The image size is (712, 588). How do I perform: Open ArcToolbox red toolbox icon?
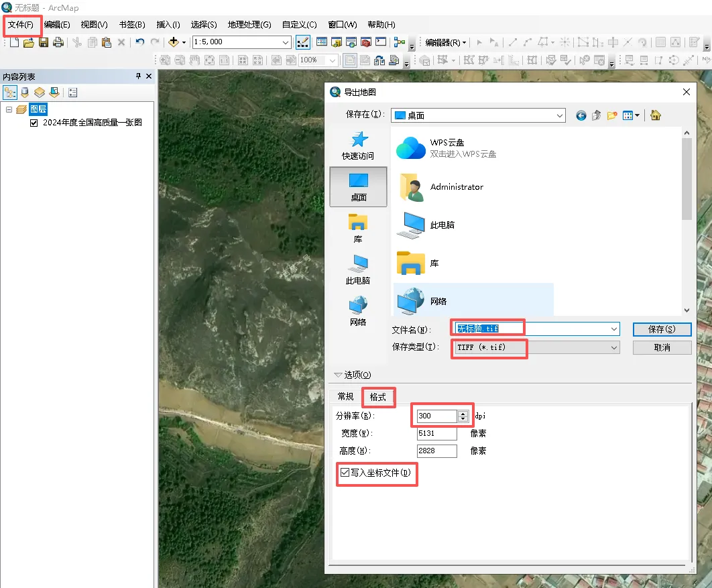pos(366,42)
